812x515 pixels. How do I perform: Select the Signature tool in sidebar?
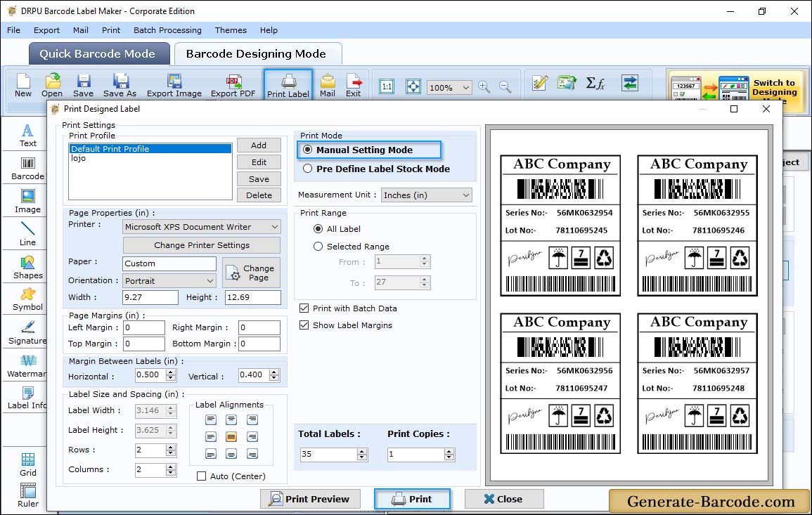[x=28, y=333]
